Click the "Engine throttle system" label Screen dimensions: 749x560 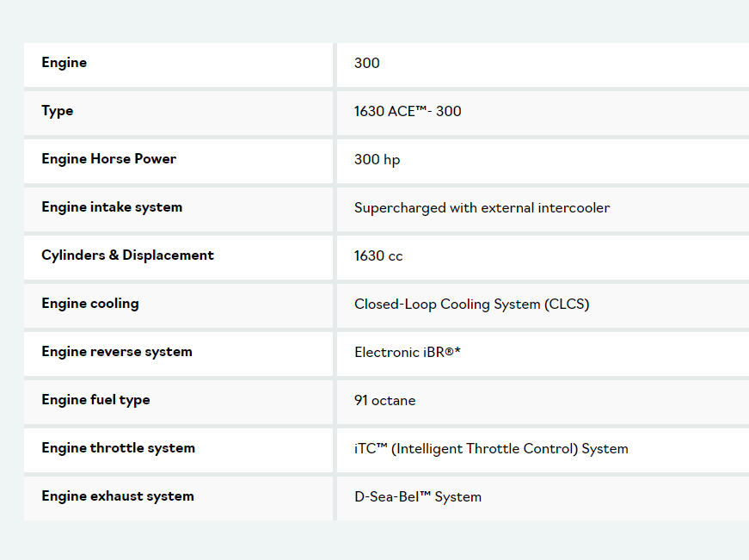click(119, 448)
